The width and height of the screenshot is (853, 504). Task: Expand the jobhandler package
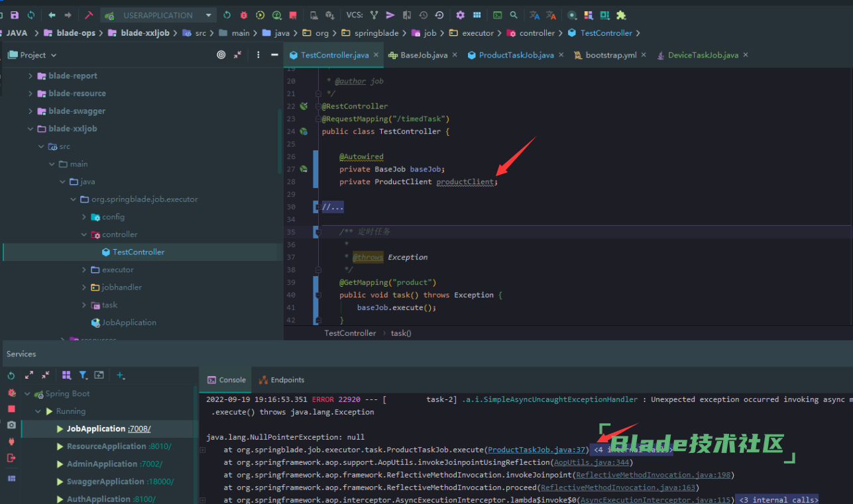pyautogui.click(x=84, y=287)
